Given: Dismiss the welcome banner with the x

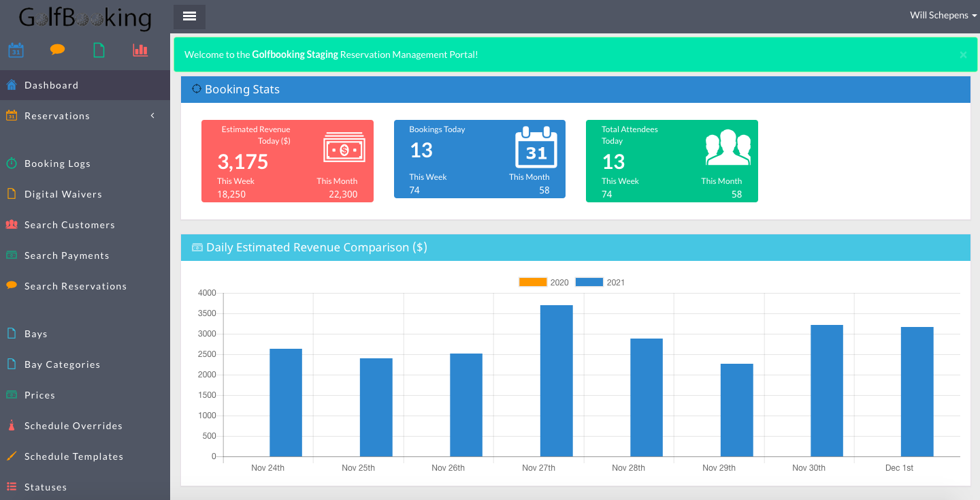Looking at the screenshot, I should (963, 54).
